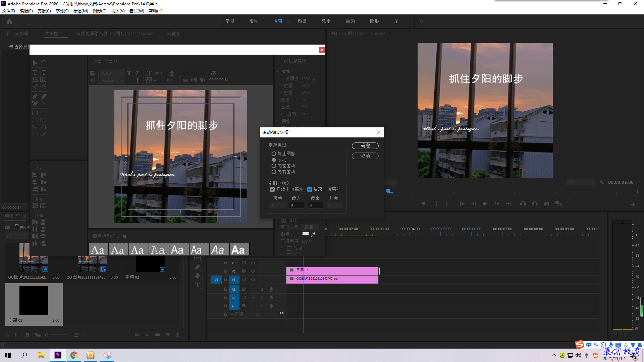Go to home screen icon
The width and height of the screenshot is (644, 362).
coord(9,21)
